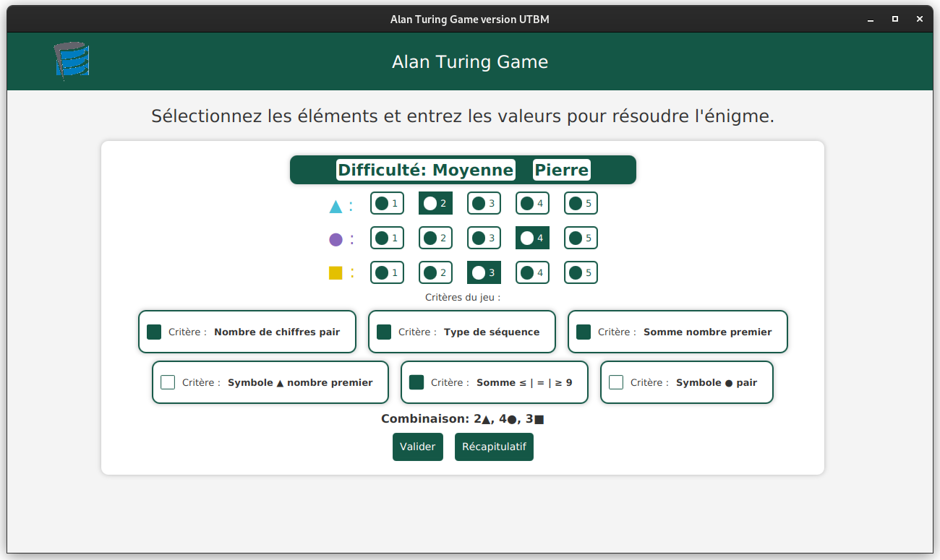Enable Symbole ▲ nombre premier criterion

point(168,382)
